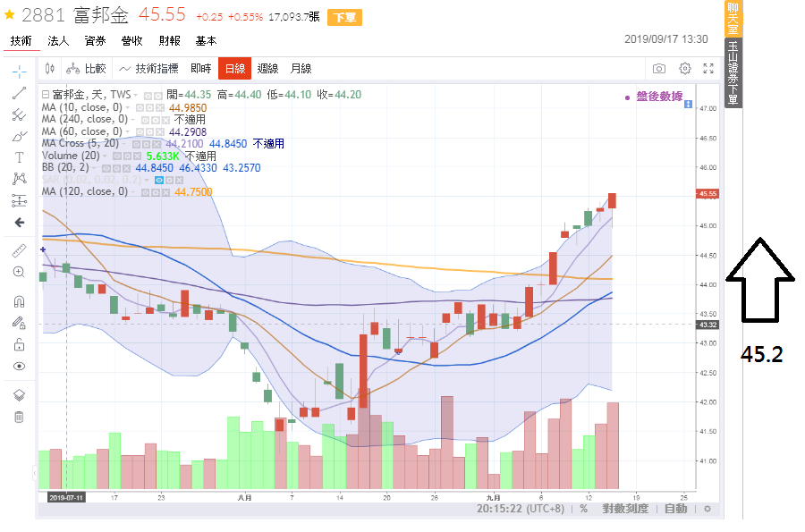Toggle magnet mode icon
The image size is (805, 532).
(x=19, y=301)
